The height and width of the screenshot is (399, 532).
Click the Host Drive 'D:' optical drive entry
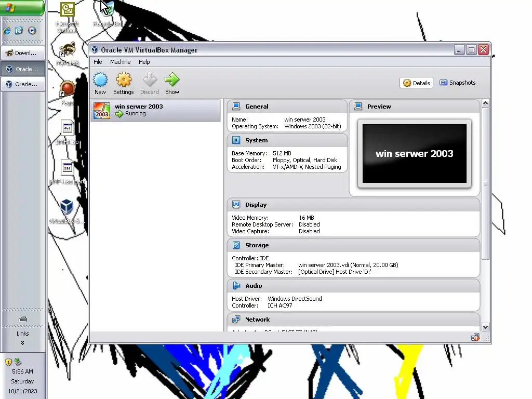335,272
